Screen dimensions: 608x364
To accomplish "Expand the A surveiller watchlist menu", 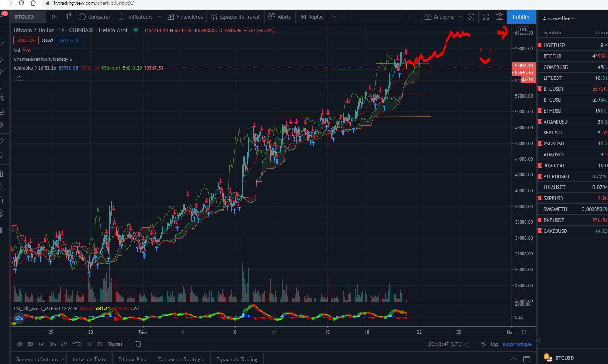I will coord(558,19).
